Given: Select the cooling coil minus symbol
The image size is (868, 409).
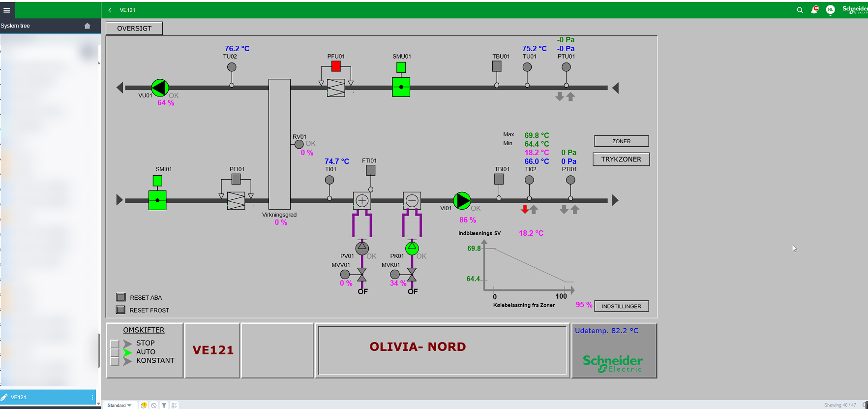Looking at the screenshot, I should pyautogui.click(x=412, y=200).
